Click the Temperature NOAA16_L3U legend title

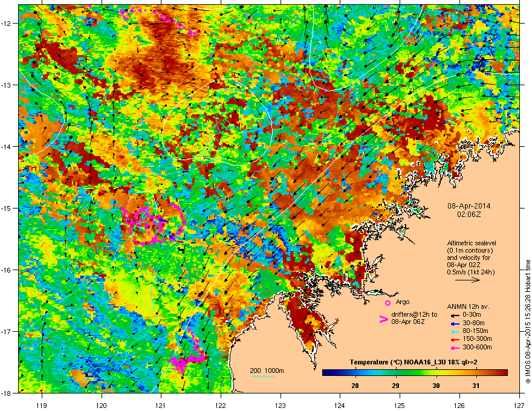point(414,362)
